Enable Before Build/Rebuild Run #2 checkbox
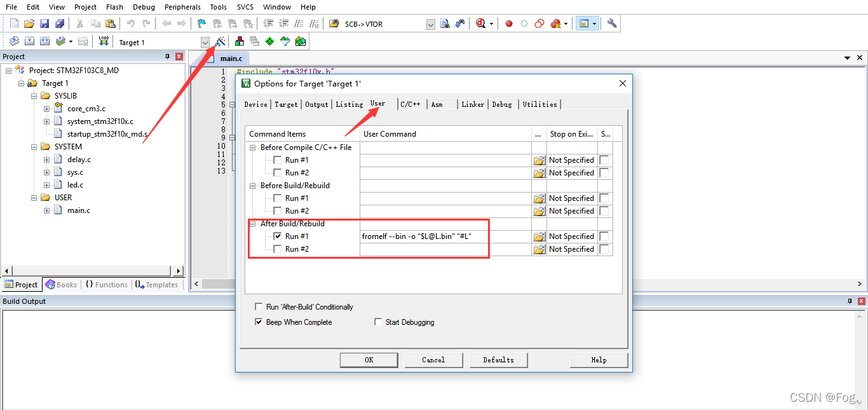 [x=278, y=211]
